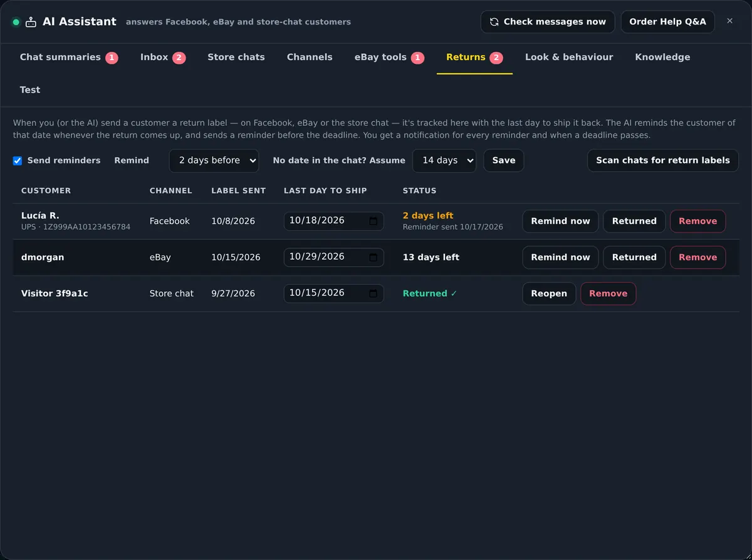
Task: Click the Returns badge showing 2
Action: [x=496, y=58]
